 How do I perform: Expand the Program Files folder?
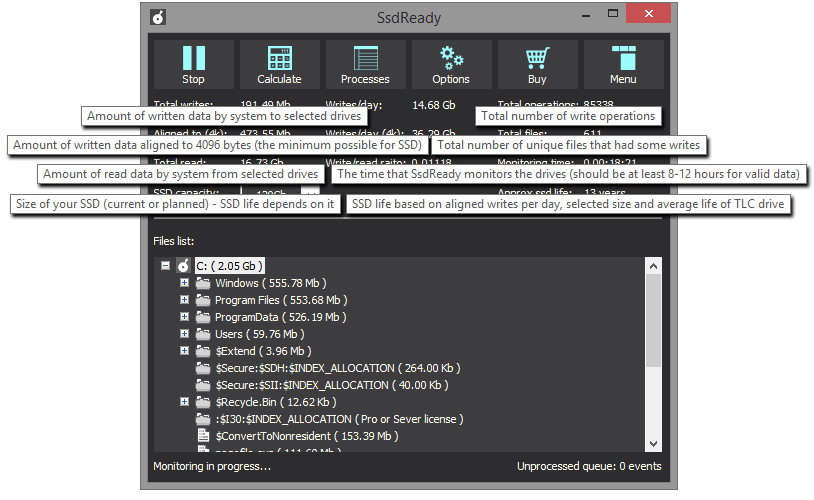tap(185, 300)
